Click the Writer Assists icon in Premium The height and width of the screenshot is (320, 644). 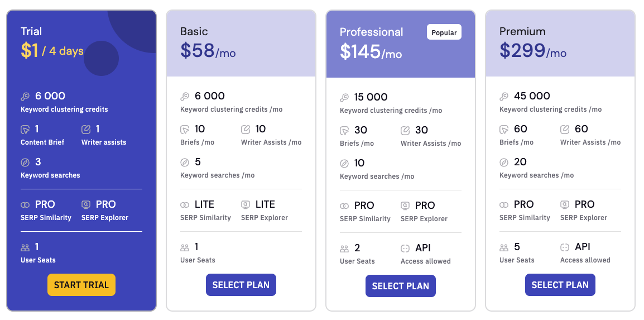tap(565, 130)
